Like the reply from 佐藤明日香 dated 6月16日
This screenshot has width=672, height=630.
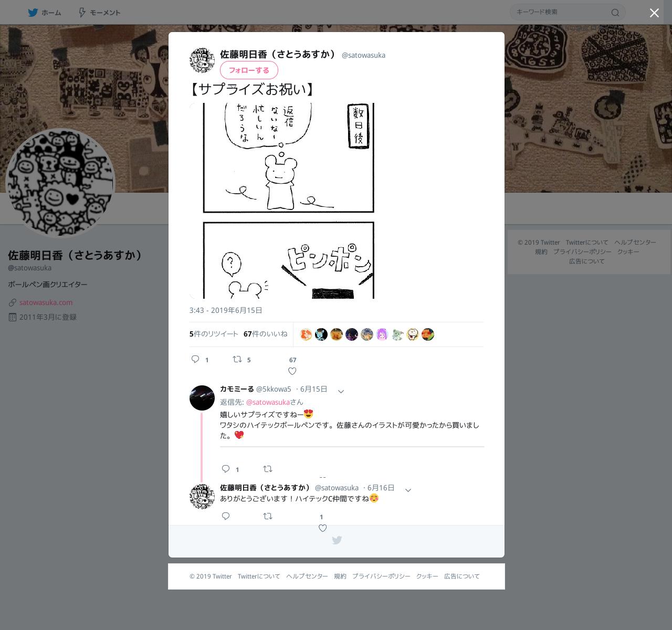pos(322,528)
